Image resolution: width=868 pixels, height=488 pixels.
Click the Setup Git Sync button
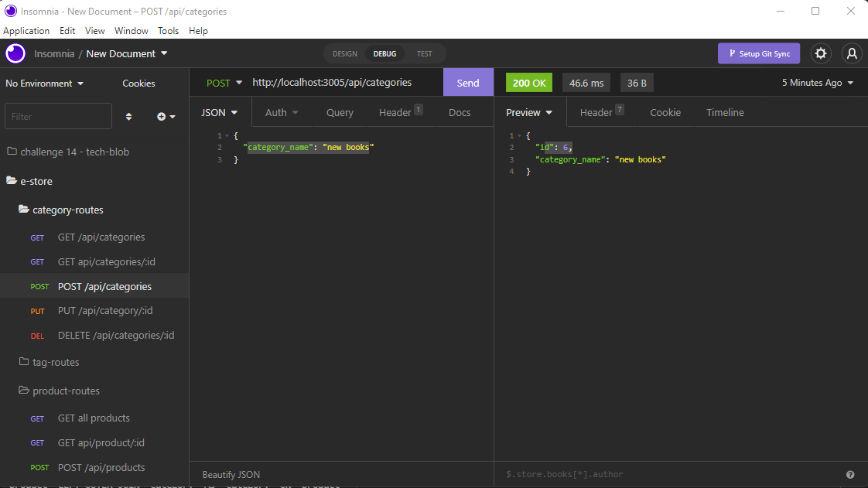click(758, 53)
